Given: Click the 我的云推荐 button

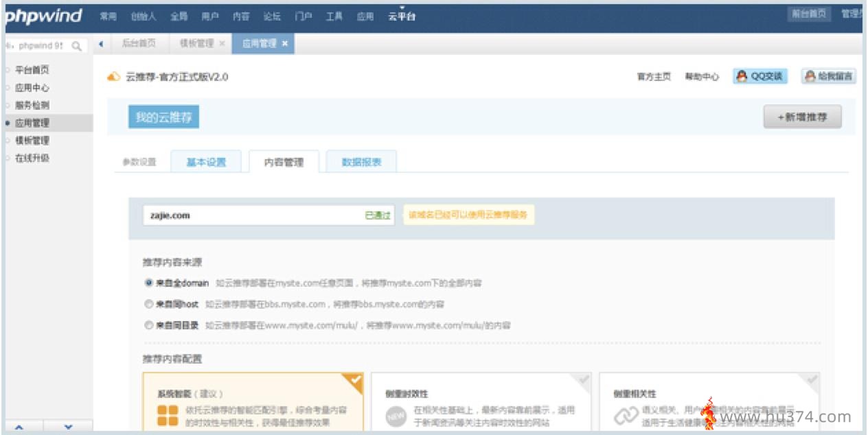Looking at the screenshot, I should (x=163, y=117).
